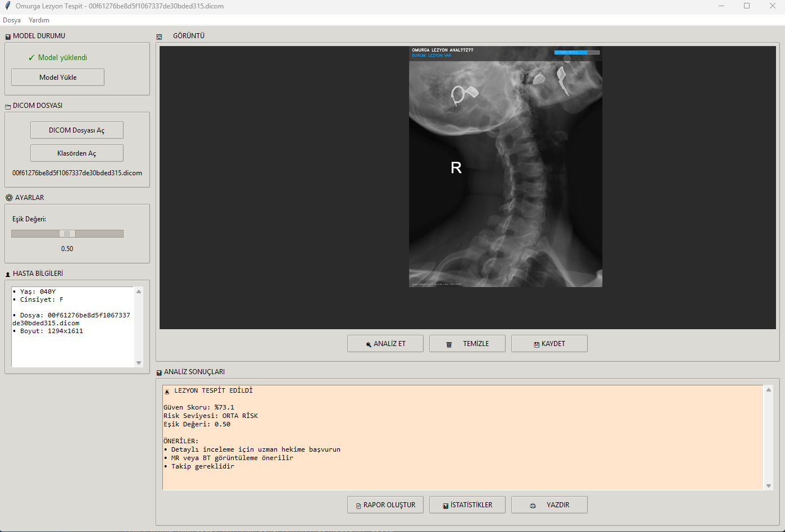The image size is (785, 532).
Task: Click 'Eşik Değeri: 0.50' result line
Action: click(x=197, y=424)
